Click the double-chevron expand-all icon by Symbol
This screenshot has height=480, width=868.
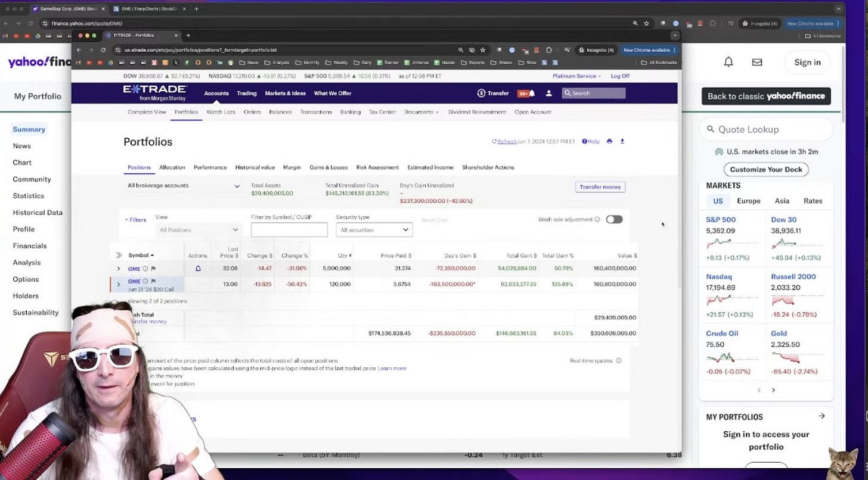(119, 255)
